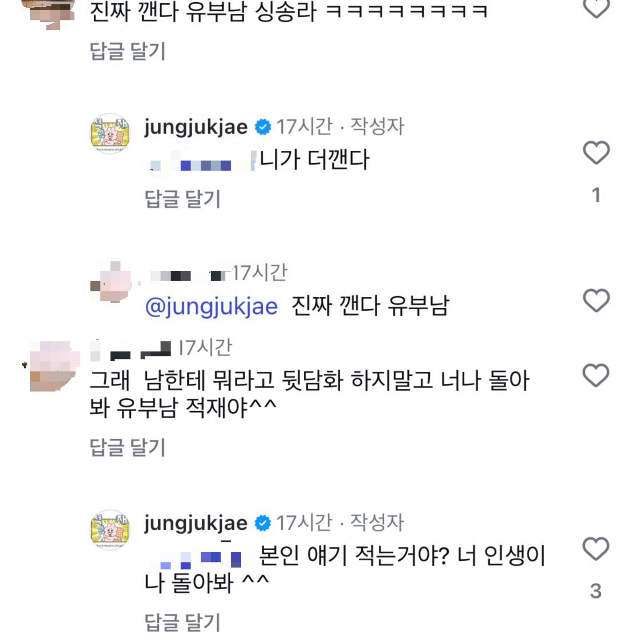Screen dimensions: 644x644
Task: Click the verified badge above '본인 얘기 적는거야?'
Action: 262,523
